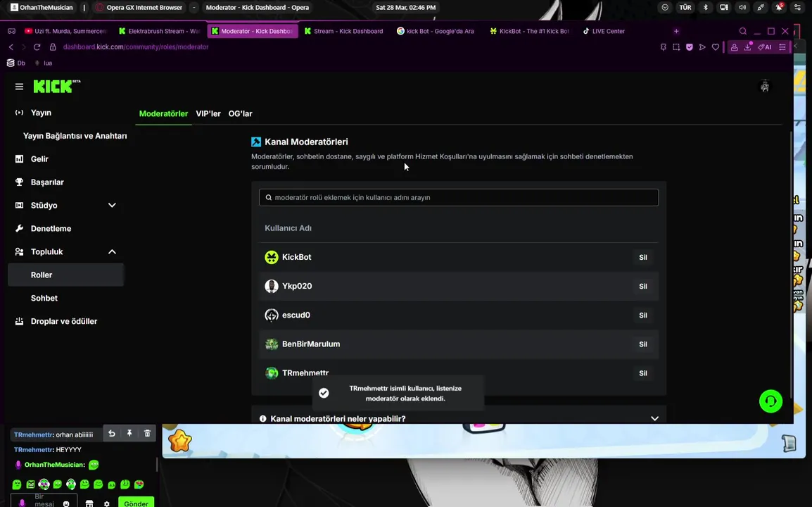The height and width of the screenshot is (507, 812).
Task: Open the 'kick Bot - Google'da Ara' browser tab
Action: point(436,31)
